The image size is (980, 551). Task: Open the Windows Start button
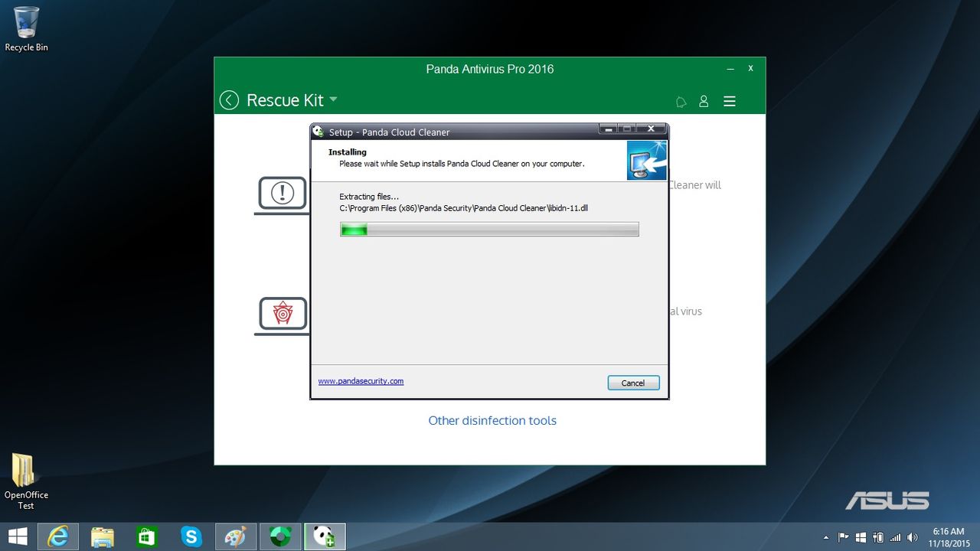(x=18, y=536)
